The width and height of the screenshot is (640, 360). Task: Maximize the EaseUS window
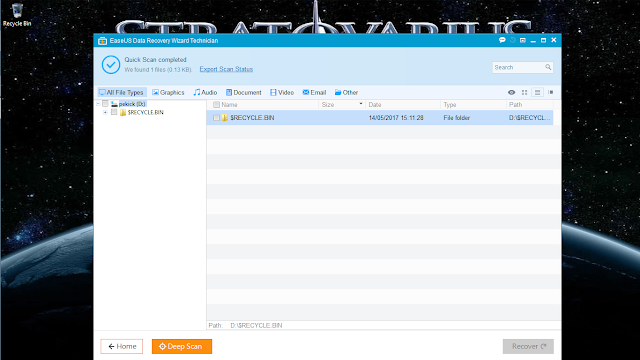(543, 40)
